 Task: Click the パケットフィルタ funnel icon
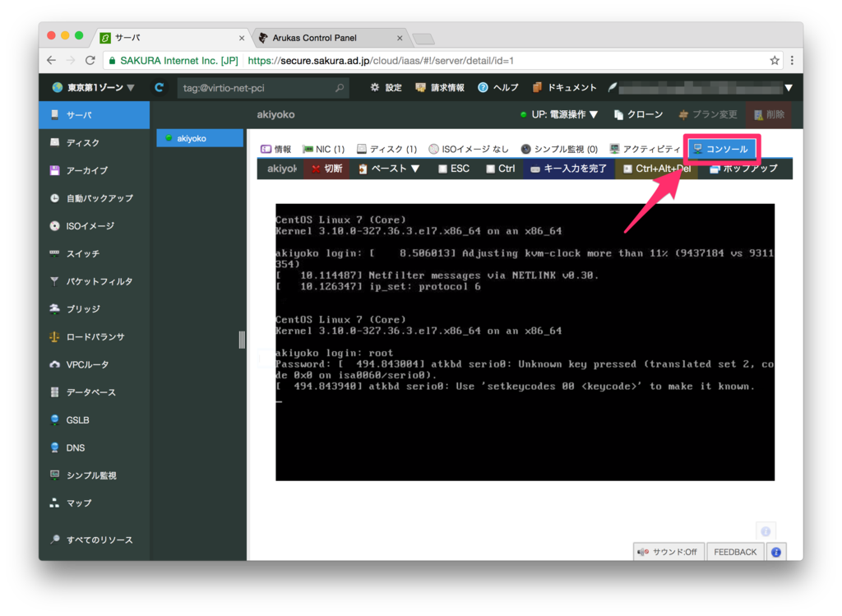click(54, 281)
